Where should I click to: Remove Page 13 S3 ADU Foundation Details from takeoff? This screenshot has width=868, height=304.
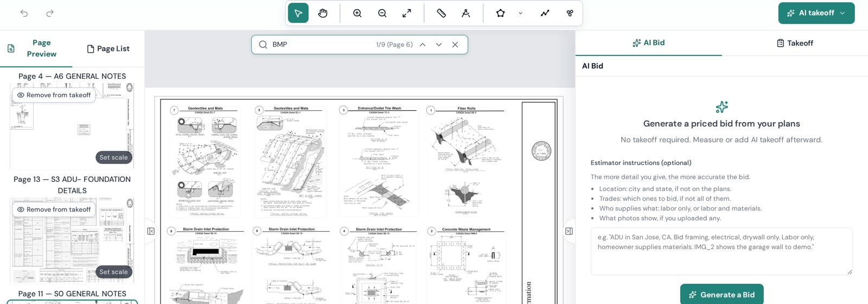[x=54, y=210]
